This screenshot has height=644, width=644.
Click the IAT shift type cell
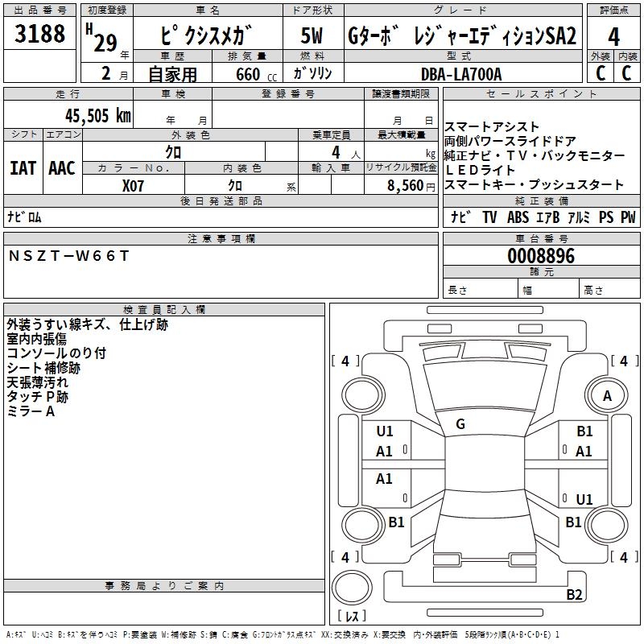(23, 167)
